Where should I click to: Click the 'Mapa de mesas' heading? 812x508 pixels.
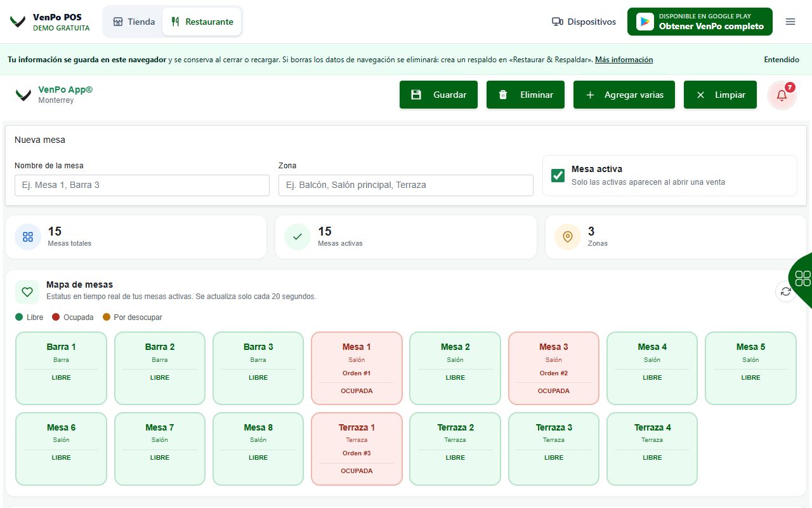79,285
